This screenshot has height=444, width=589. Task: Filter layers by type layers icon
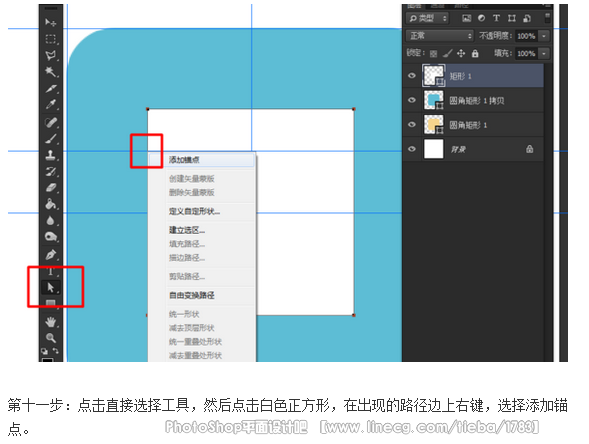tap(496, 18)
